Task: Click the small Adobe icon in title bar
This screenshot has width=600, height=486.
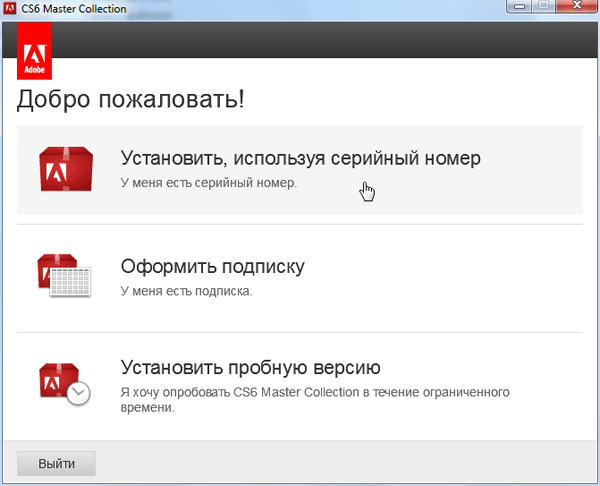Action: tap(10, 8)
